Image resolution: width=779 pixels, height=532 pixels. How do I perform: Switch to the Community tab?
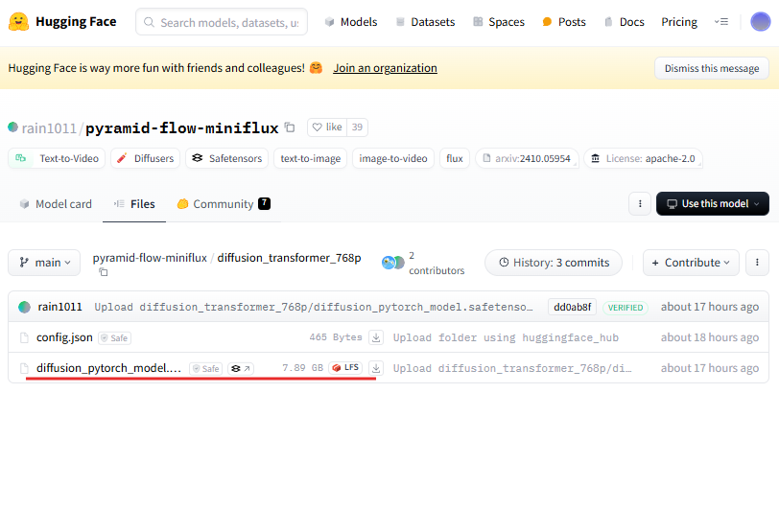224,204
